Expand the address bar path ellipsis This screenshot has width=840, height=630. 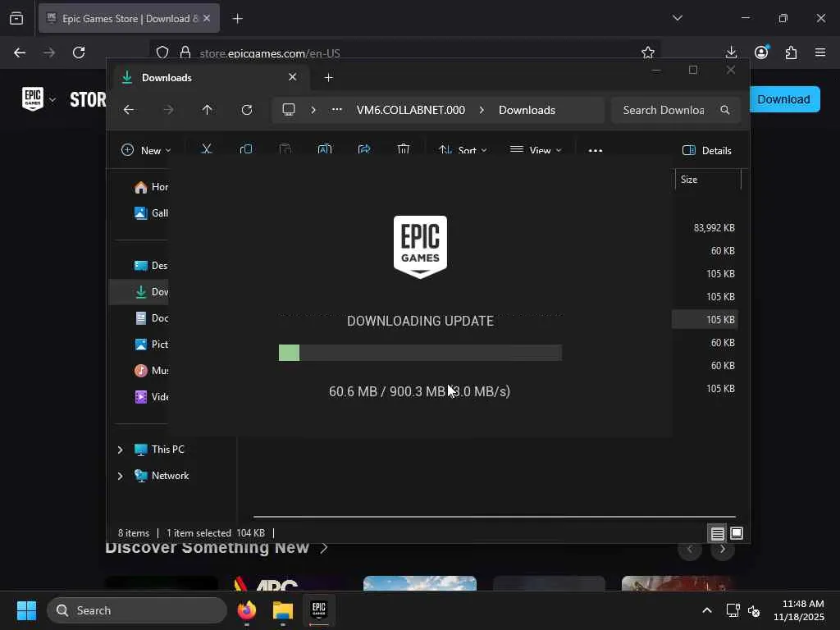click(336, 110)
